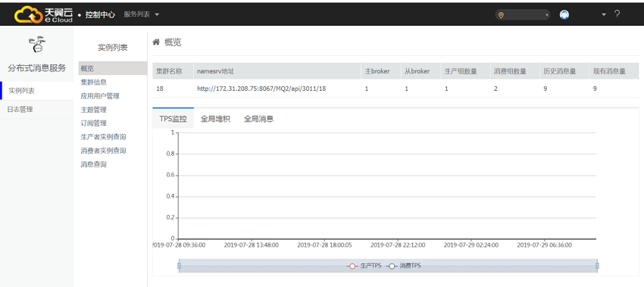Click the distributed message service icon
Viewport: 644px width, 287px height.
(x=37, y=45)
